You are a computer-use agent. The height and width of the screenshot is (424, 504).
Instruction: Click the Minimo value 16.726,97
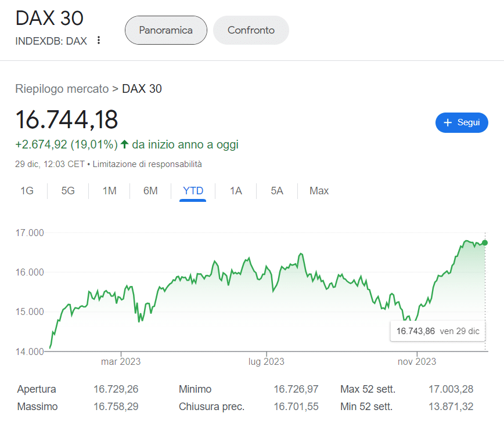coord(296,389)
